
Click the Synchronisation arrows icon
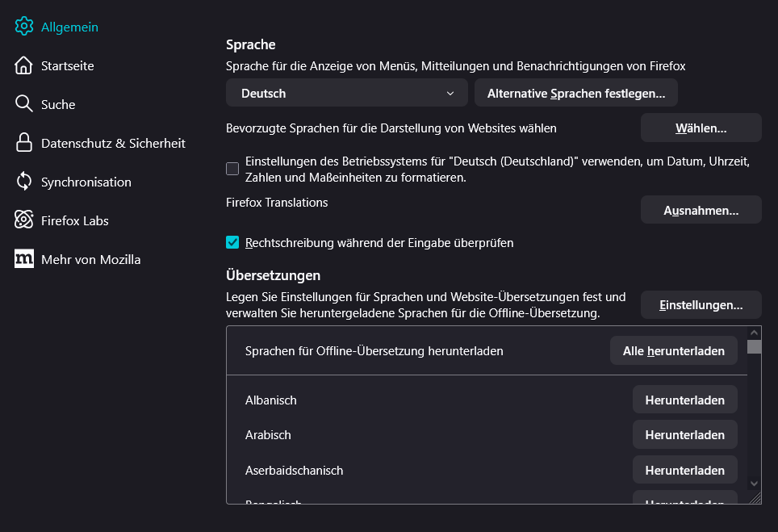coord(24,182)
